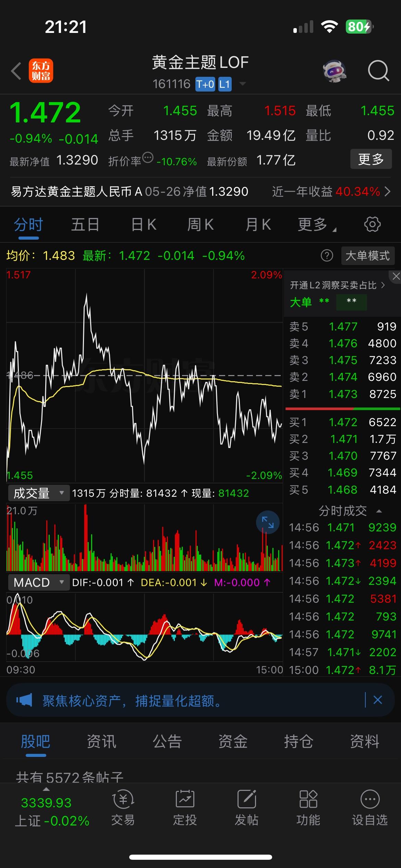Select 卖4 price 1.476 row
This screenshot has width=401, height=868.
(343, 343)
